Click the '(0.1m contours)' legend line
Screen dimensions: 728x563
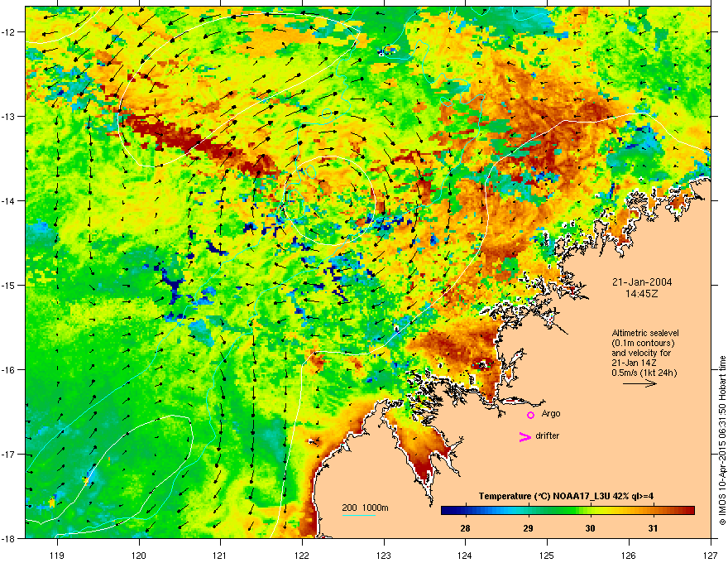[643, 343]
